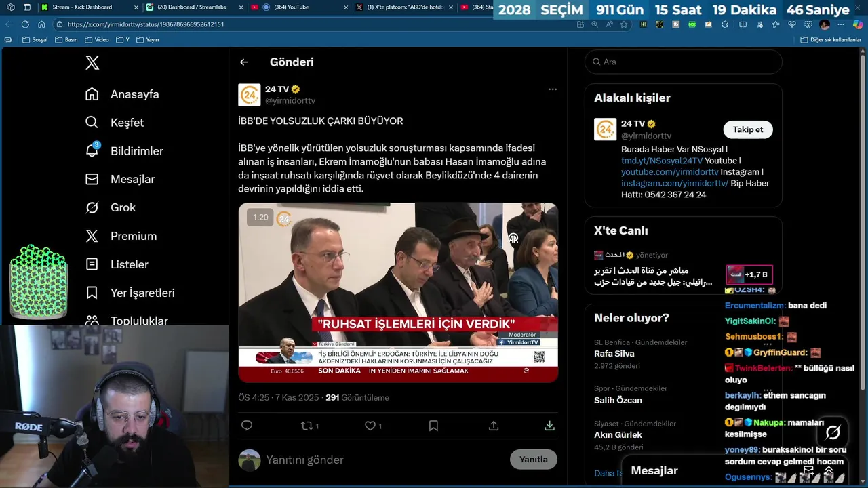Add page to favorites star icon
The image size is (868, 488).
(624, 24)
